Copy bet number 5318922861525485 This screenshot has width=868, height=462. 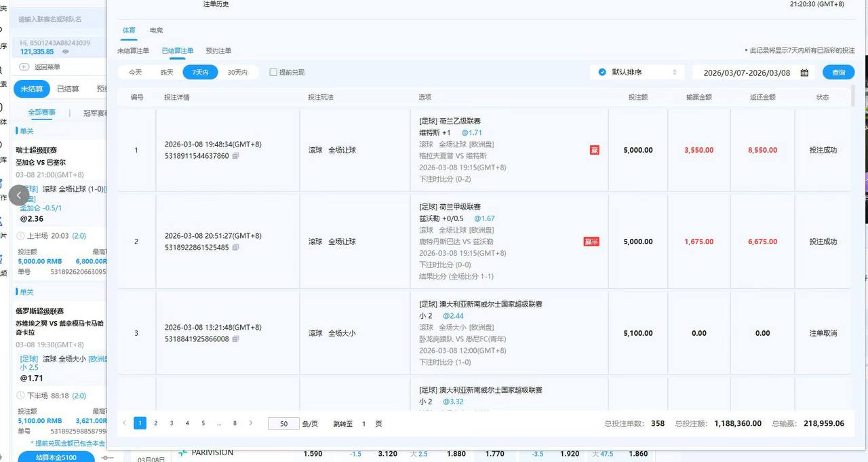coord(235,248)
